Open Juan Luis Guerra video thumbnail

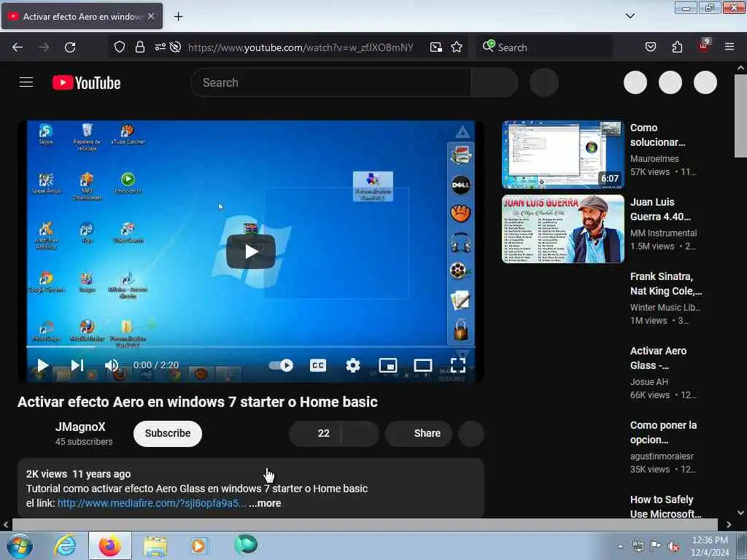(x=562, y=229)
